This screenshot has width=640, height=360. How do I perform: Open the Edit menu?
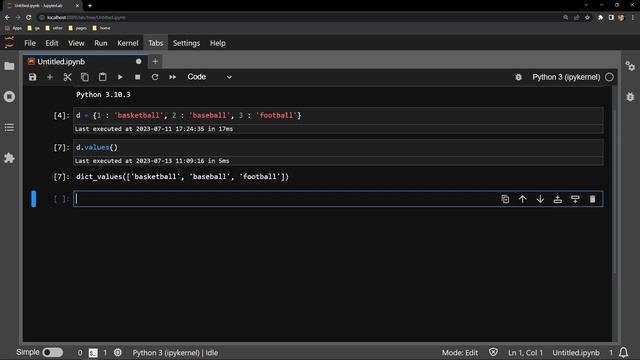tap(52, 43)
